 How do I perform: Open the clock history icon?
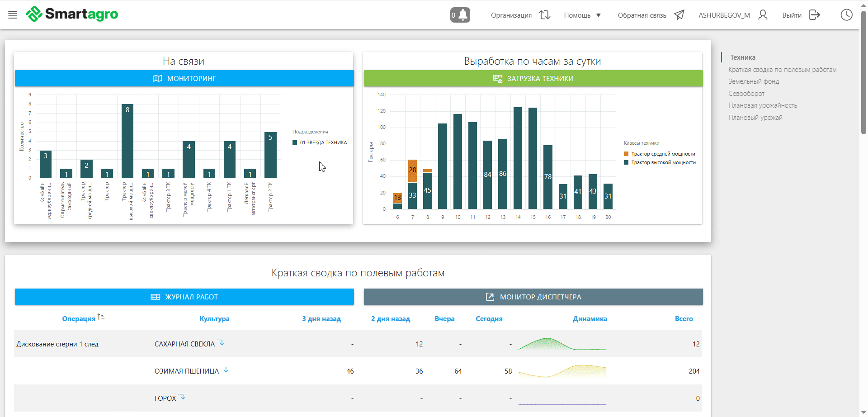[x=846, y=15]
